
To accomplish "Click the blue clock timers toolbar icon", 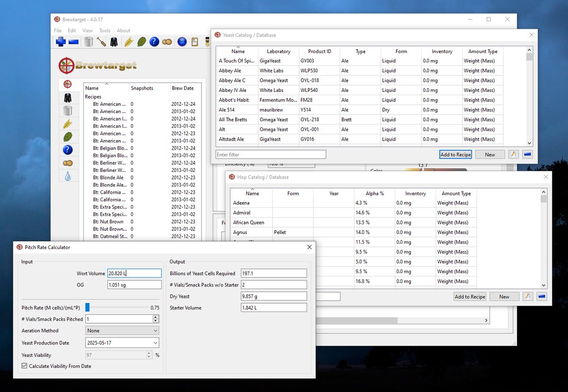I will [182, 42].
